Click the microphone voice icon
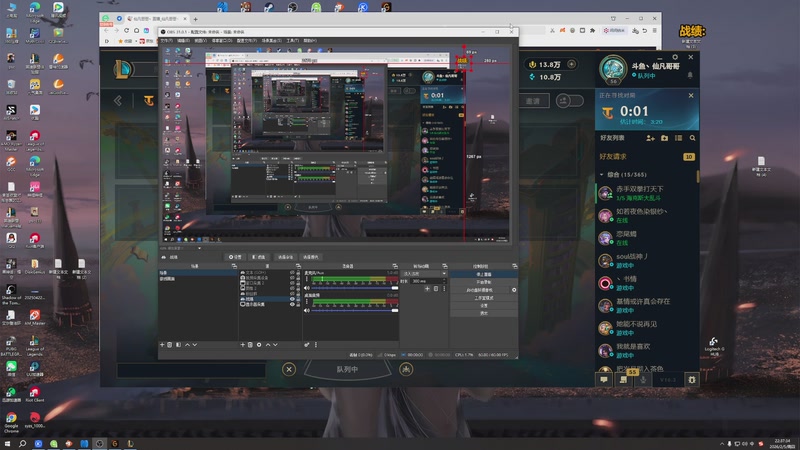800x450 pixels. pos(643,380)
